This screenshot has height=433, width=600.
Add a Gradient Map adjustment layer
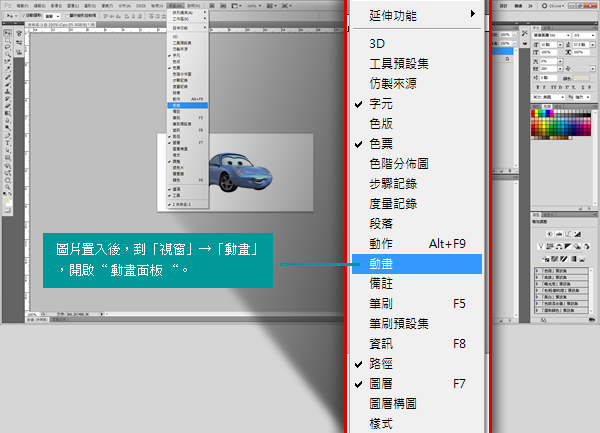(573, 259)
